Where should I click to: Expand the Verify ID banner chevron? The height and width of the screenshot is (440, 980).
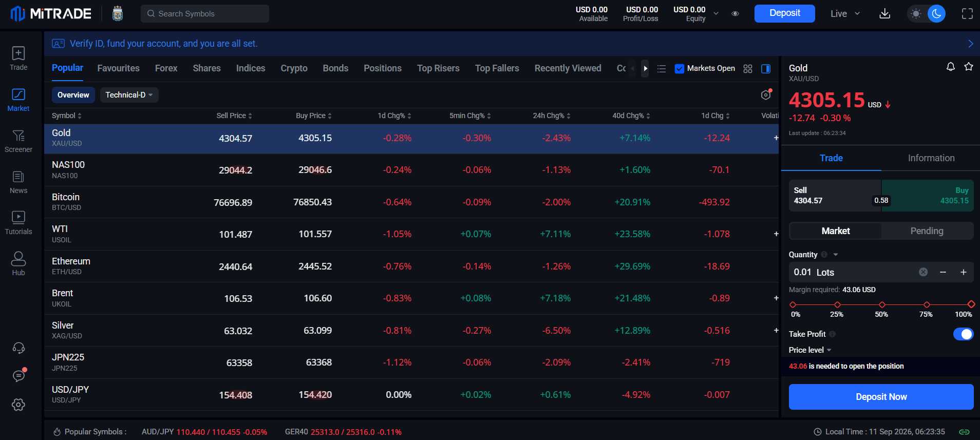(x=970, y=44)
